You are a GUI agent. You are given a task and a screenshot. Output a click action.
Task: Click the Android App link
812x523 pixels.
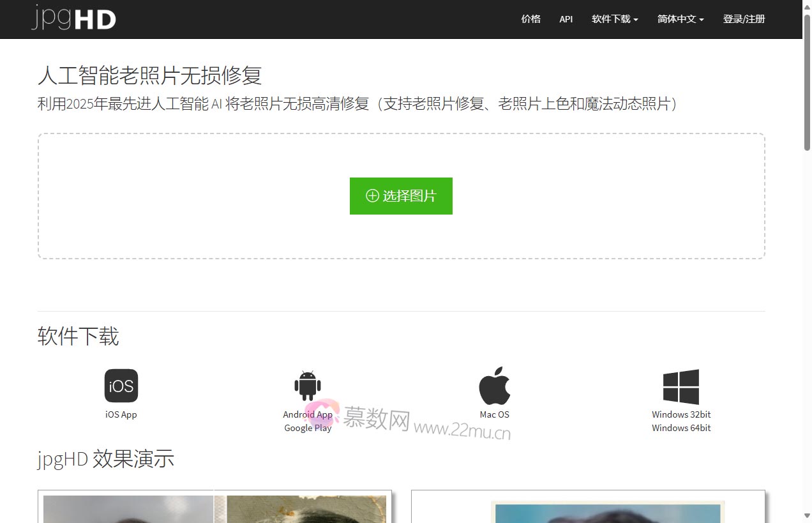click(x=308, y=414)
